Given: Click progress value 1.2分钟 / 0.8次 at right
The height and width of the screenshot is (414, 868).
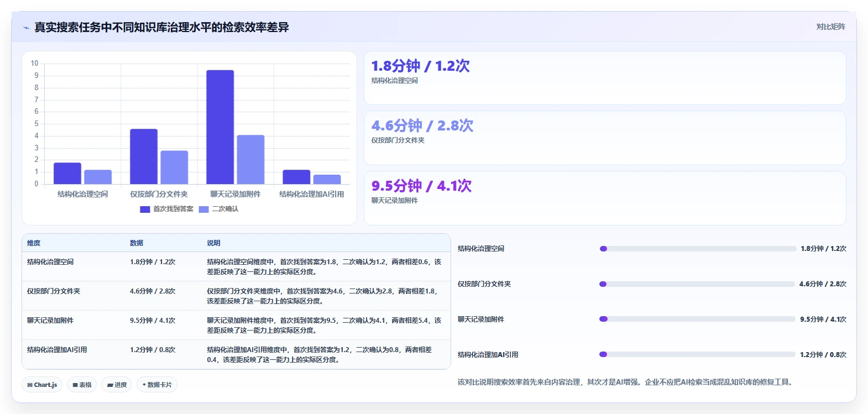Looking at the screenshot, I should pyautogui.click(x=823, y=355).
